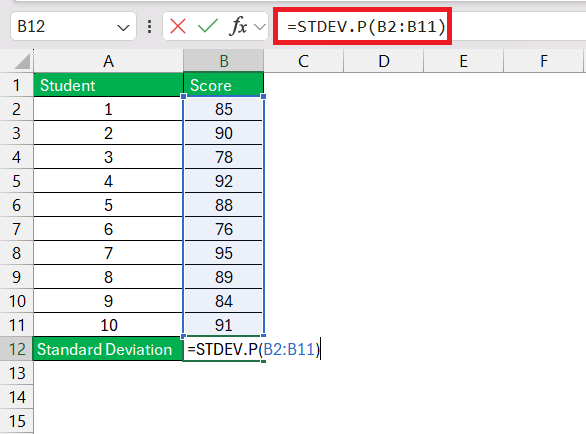Click the score cell 88
The width and height of the screenshot is (586, 434).
(x=223, y=205)
